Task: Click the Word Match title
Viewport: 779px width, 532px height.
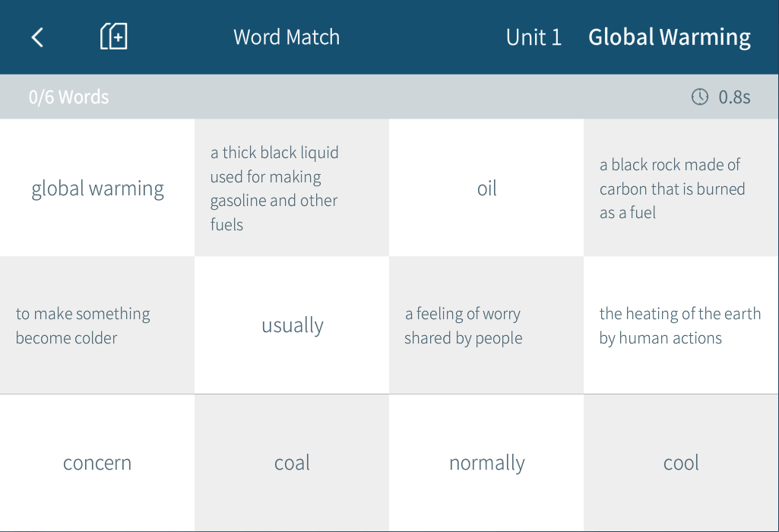Action: tap(287, 37)
